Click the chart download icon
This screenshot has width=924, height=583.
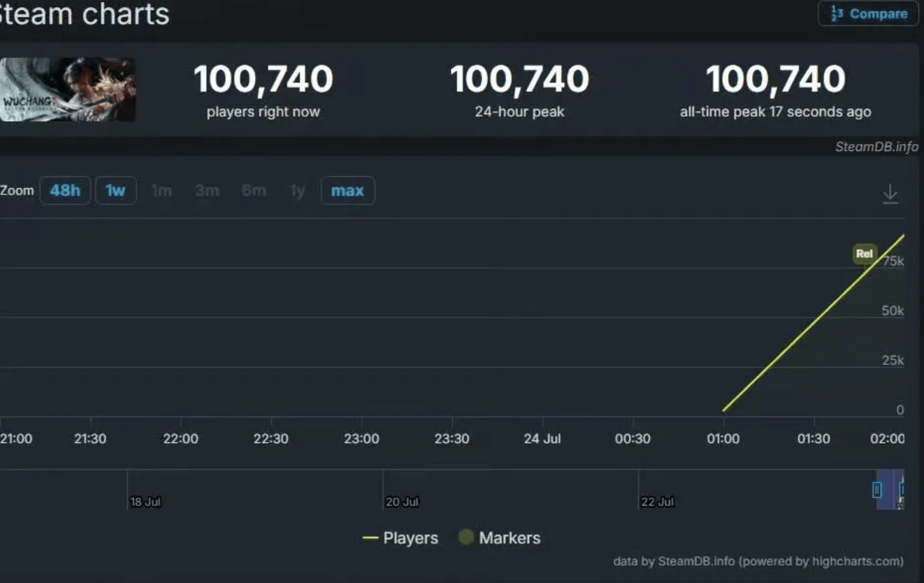tap(890, 194)
